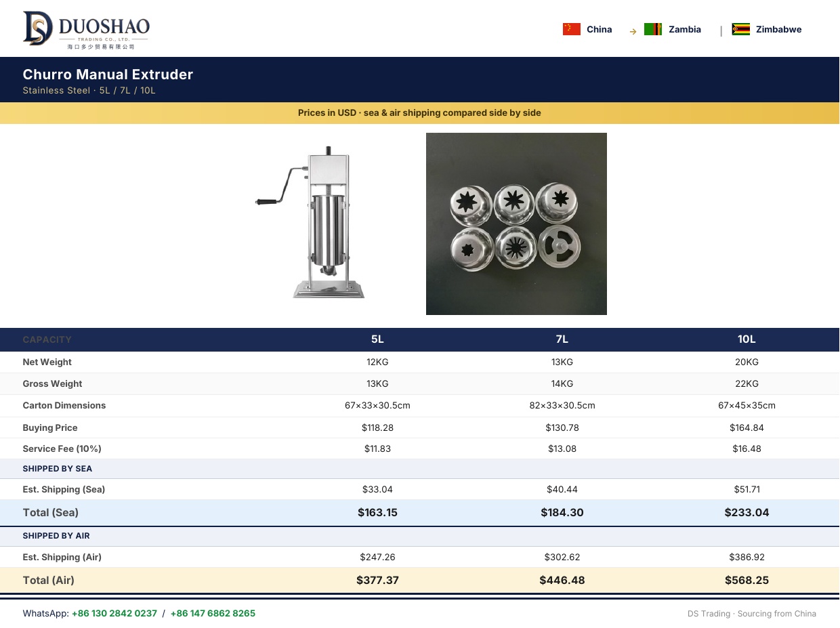Select net weight value 12KG
840x628 pixels.
coord(377,362)
